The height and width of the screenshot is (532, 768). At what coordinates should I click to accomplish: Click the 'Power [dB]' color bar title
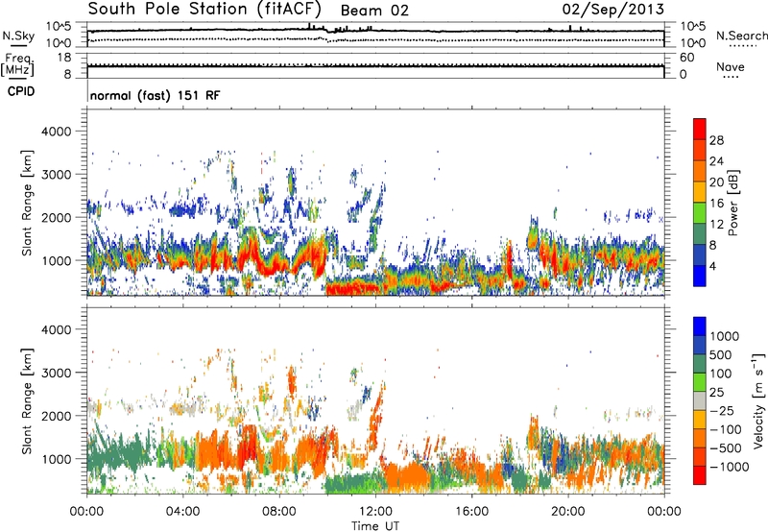click(732, 203)
